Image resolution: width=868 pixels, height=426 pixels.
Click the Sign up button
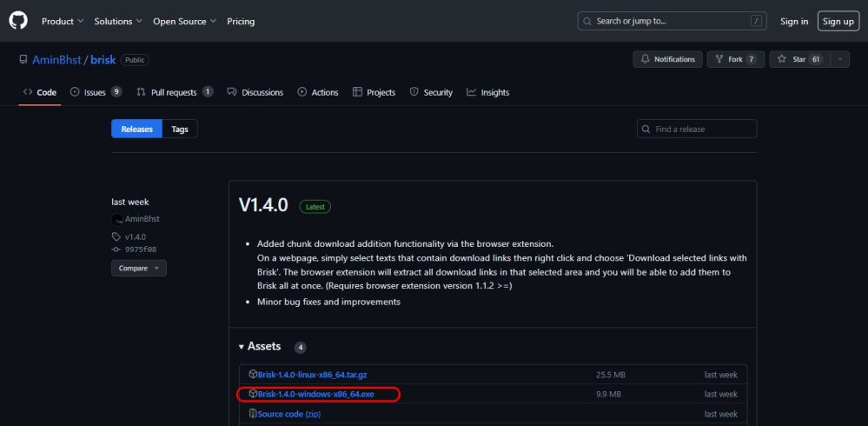838,21
